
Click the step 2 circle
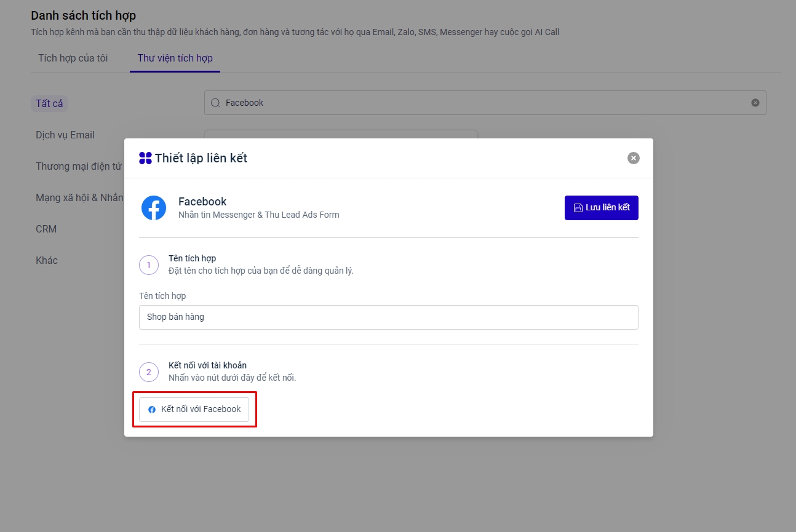pyautogui.click(x=149, y=372)
